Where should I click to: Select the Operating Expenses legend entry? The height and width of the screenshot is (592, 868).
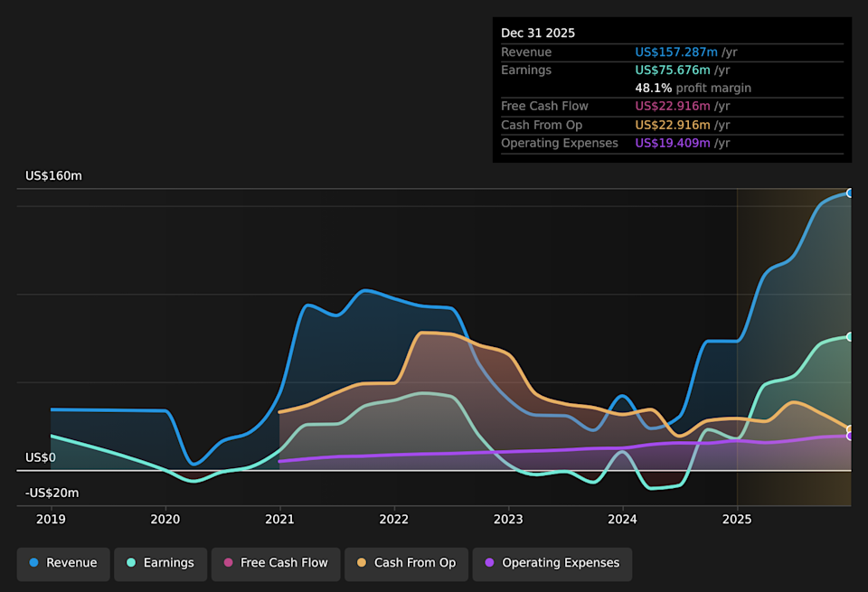coord(552,563)
